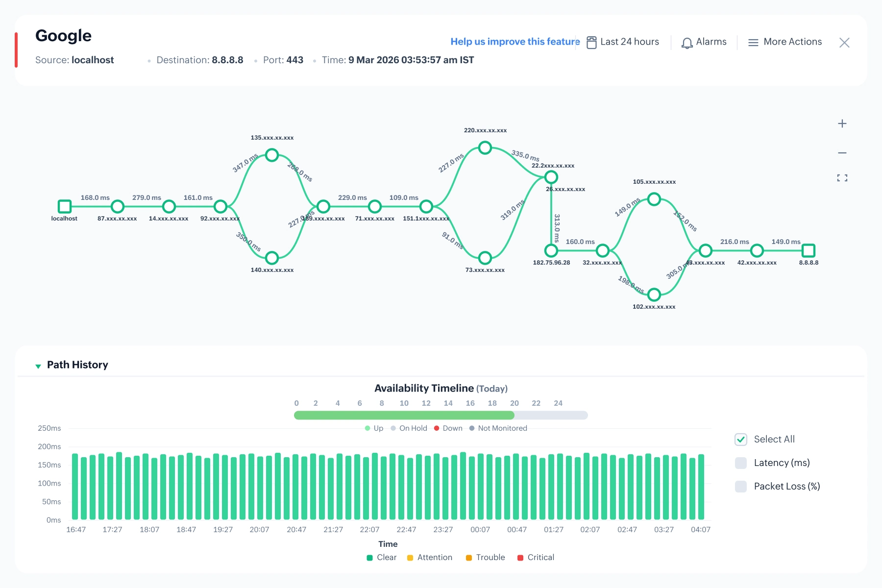Click the 135.xxx.xx.xxx hop node

[x=272, y=155]
